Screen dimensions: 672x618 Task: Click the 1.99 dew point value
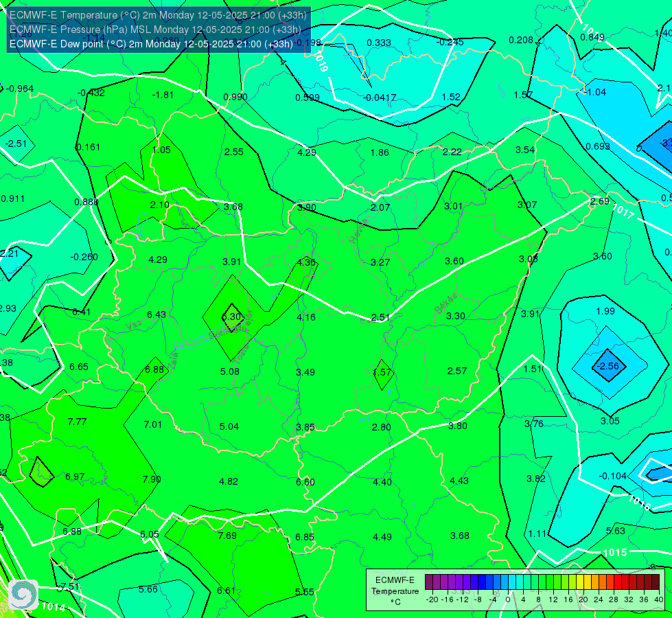[x=605, y=311]
